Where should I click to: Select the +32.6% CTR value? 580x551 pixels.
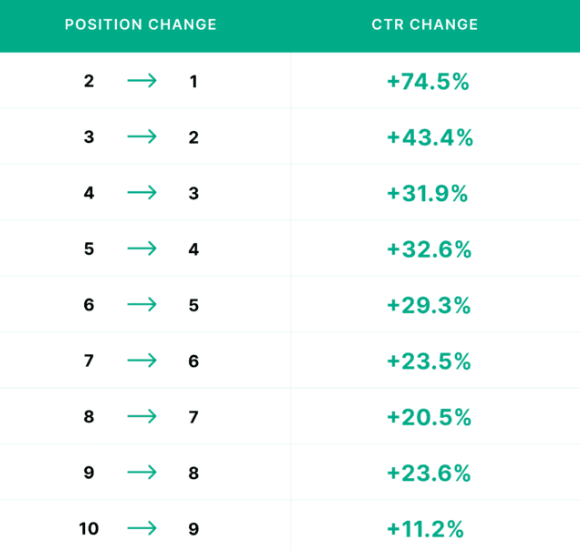pos(429,249)
